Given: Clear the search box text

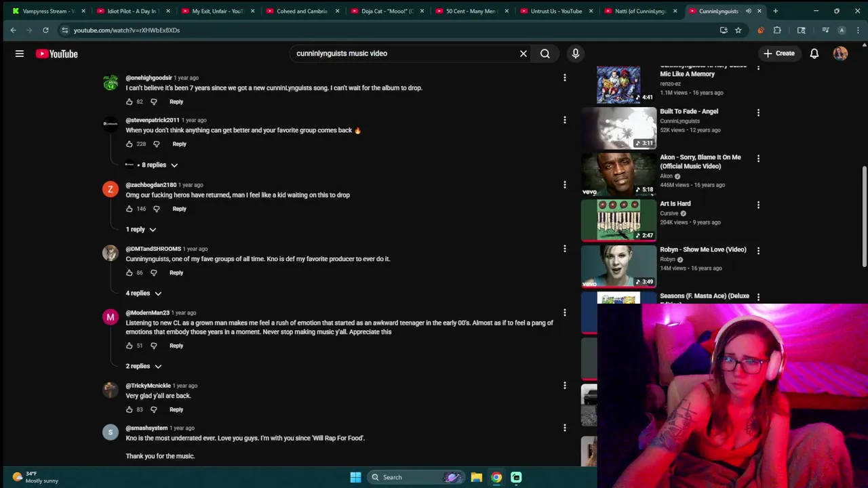Looking at the screenshot, I should pyautogui.click(x=523, y=54).
